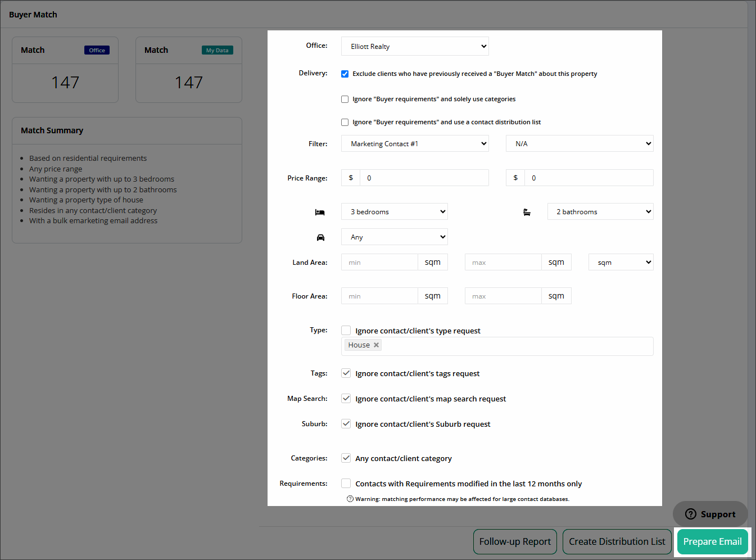Click the Follow-up Report button
Image resolution: width=756 pixels, height=560 pixels.
tap(515, 542)
